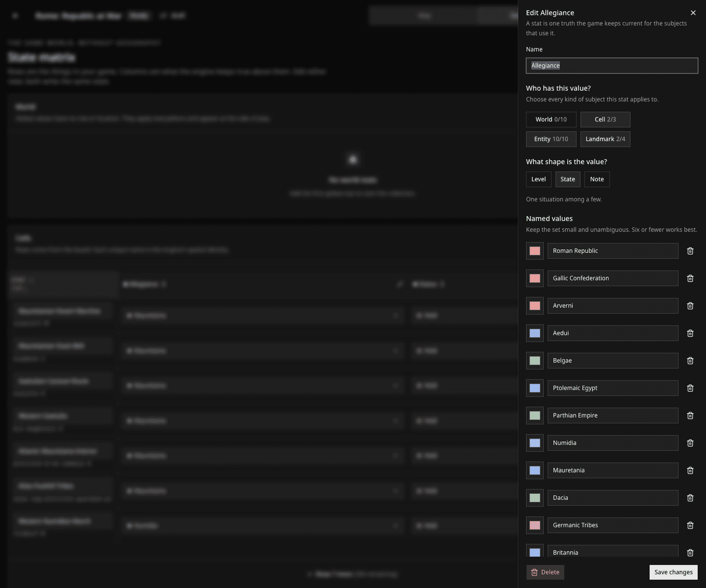Viewport: 706px width, 588px height.
Task: Save changes to the Allegiance stat
Action: tap(674, 572)
